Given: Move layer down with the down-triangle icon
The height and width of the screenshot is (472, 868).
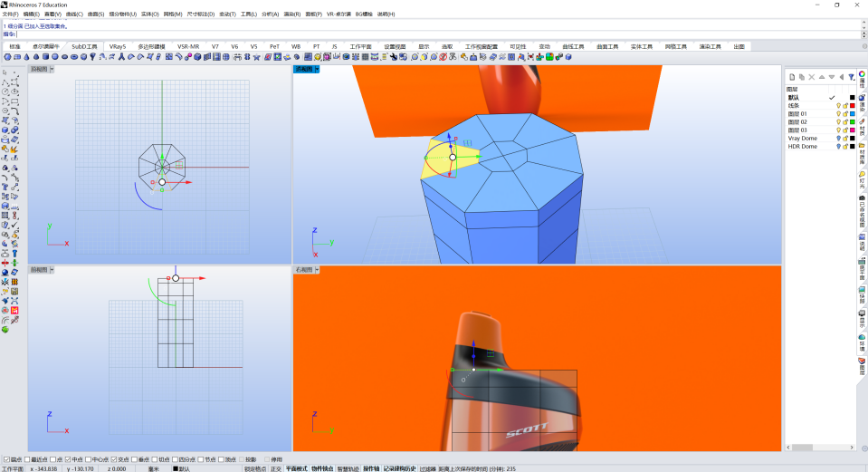Looking at the screenshot, I should [832, 77].
